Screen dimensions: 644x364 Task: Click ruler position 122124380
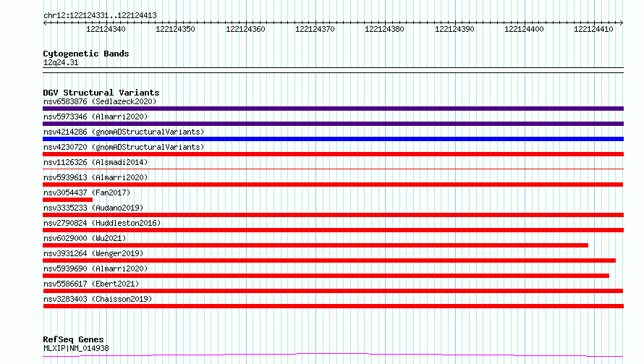click(x=384, y=29)
